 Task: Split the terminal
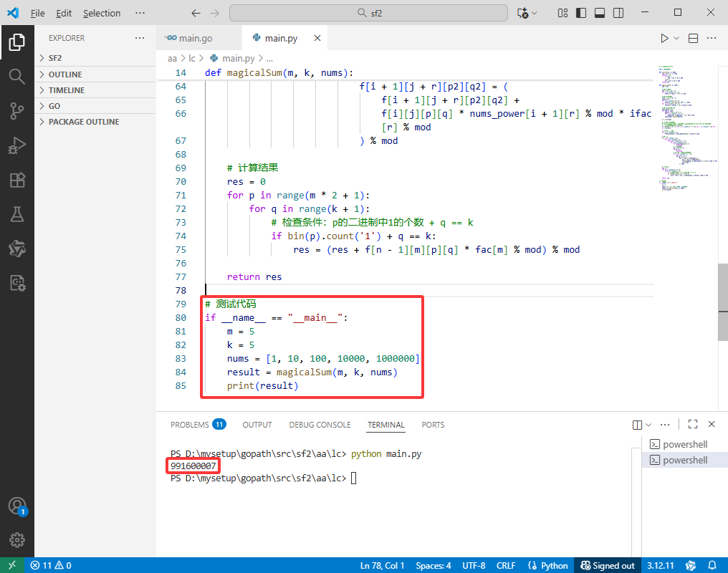[x=637, y=425]
